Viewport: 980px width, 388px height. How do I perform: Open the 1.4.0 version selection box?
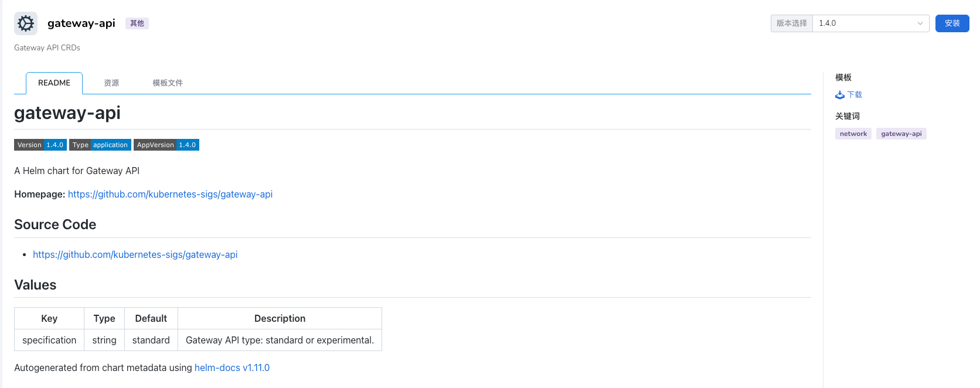(x=870, y=23)
